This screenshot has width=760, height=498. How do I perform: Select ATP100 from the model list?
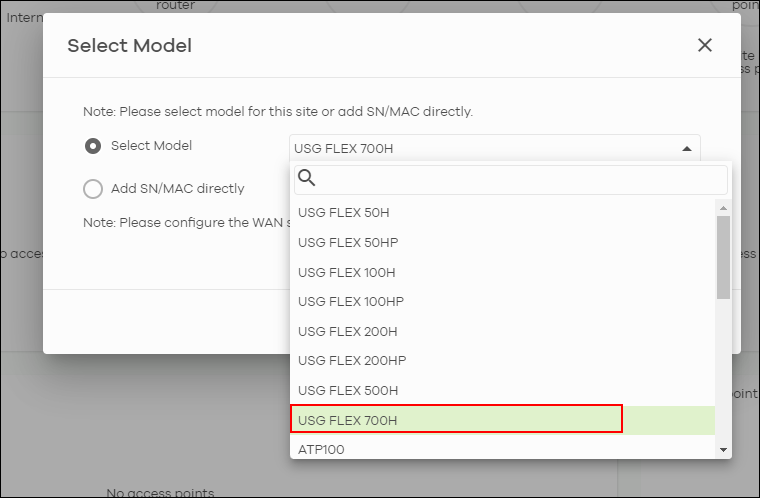click(x=502, y=449)
